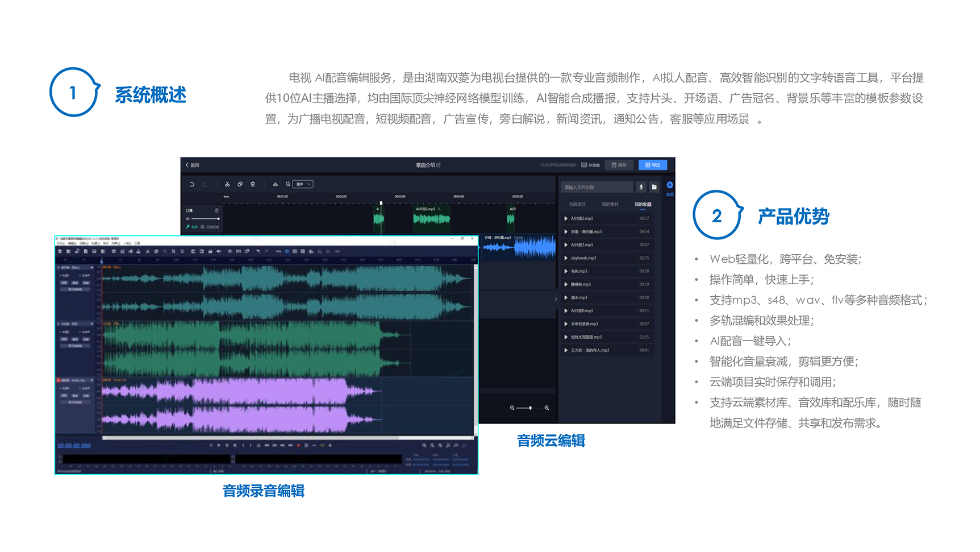Click the redo arrow in cloud editor toolbar
The image size is (980, 552).
pos(205,184)
